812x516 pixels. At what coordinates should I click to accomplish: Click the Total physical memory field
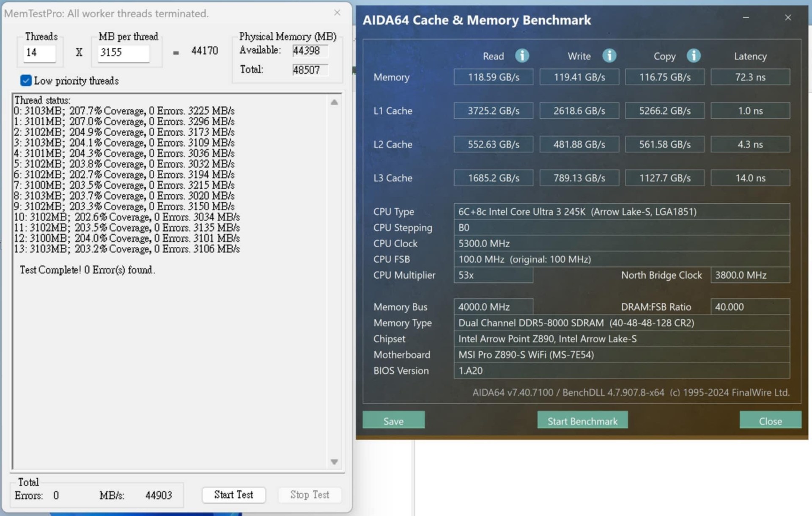pyautogui.click(x=310, y=70)
